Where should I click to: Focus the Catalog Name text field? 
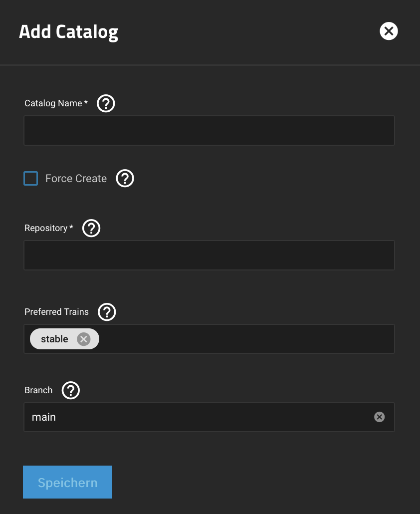209,131
